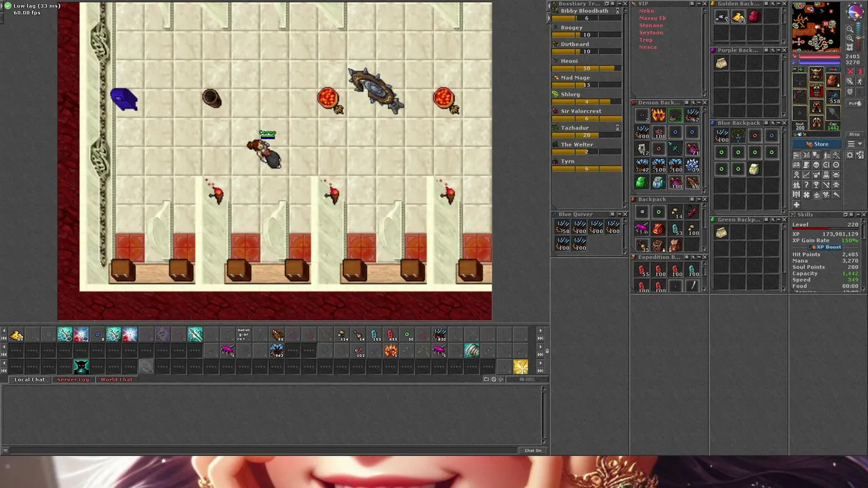Minimize the Blue Quiver panel
This screenshot has height=488, width=868.
pyautogui.click(x=620, y=214)
